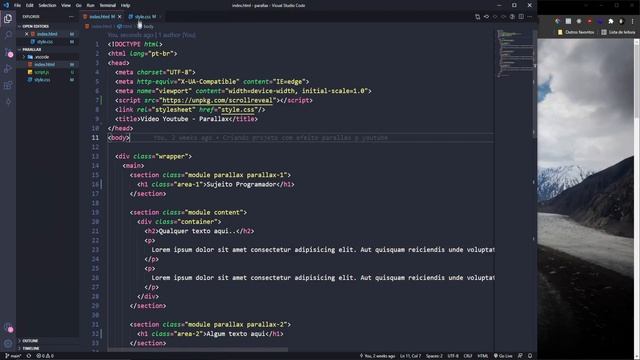Click line number 19 in the gutter

pos(95,212)
